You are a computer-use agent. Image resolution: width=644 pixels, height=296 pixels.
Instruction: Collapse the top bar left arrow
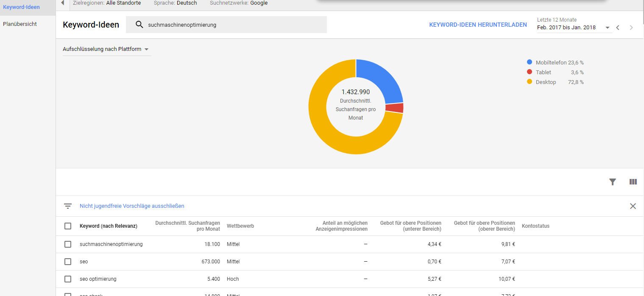click(x=63, y=3)
